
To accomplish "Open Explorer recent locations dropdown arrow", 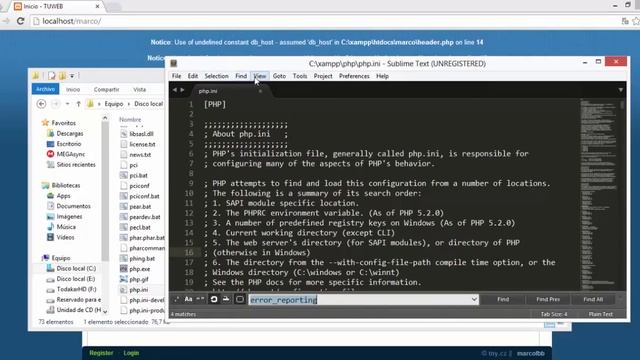I will pyautogui.click(x=67, y=104).
